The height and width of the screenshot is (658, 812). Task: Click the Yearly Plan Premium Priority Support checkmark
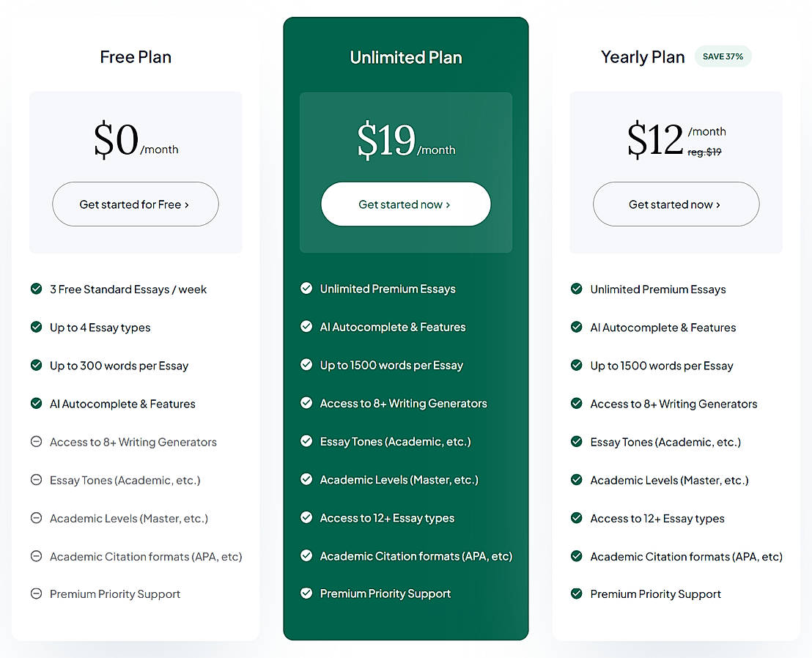pos(577,594)
